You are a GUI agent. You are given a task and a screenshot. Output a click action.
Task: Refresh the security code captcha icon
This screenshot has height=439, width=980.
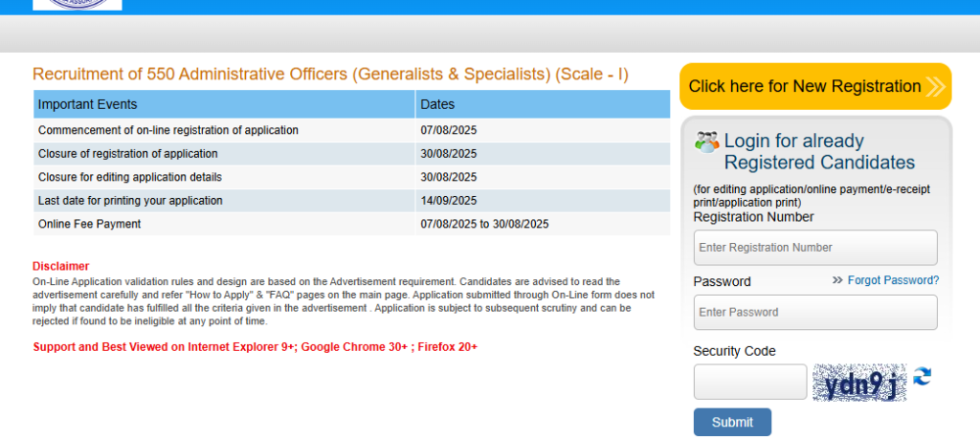(922, 377)
